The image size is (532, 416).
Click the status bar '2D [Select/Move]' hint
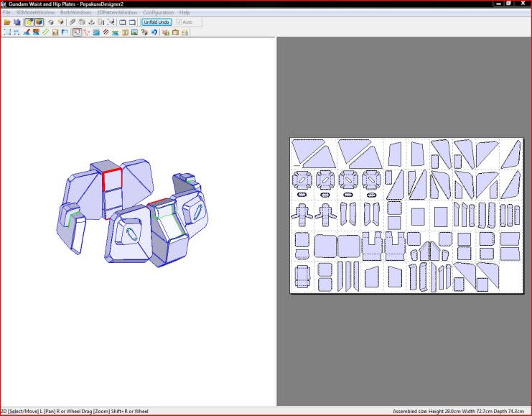(x=19, y=411)
